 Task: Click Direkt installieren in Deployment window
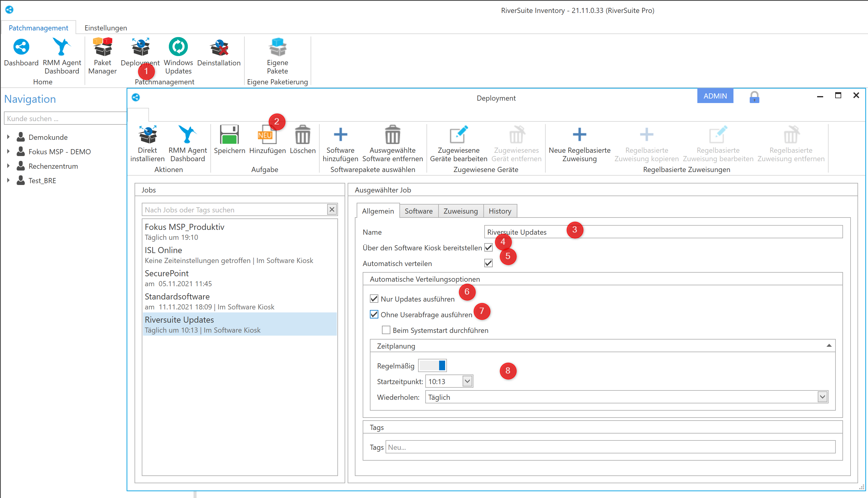click(x=147, y=144)
